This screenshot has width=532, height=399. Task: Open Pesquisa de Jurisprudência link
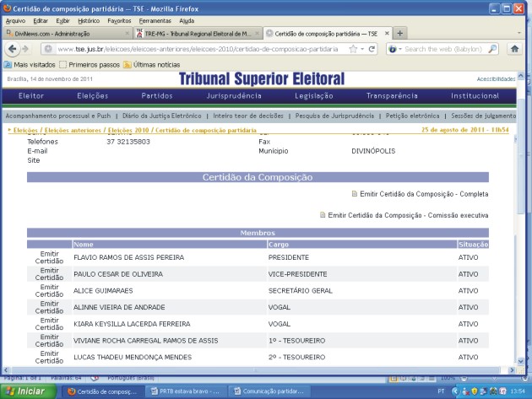[334, 116]
